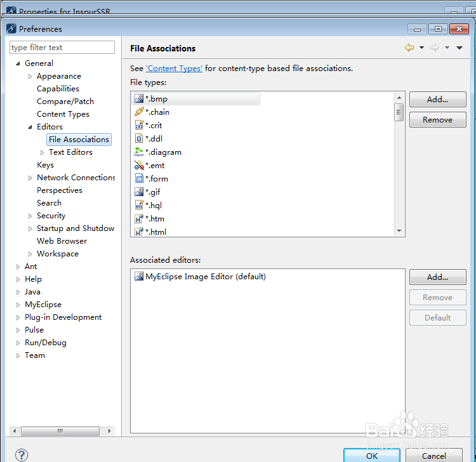Click the file types scrollbar thumb
Viewport: 476px width, 462px height.
click(x=399, y=112)
